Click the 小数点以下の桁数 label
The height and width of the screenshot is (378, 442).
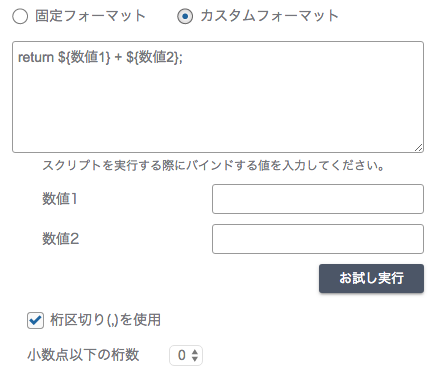tap(83, 355)
